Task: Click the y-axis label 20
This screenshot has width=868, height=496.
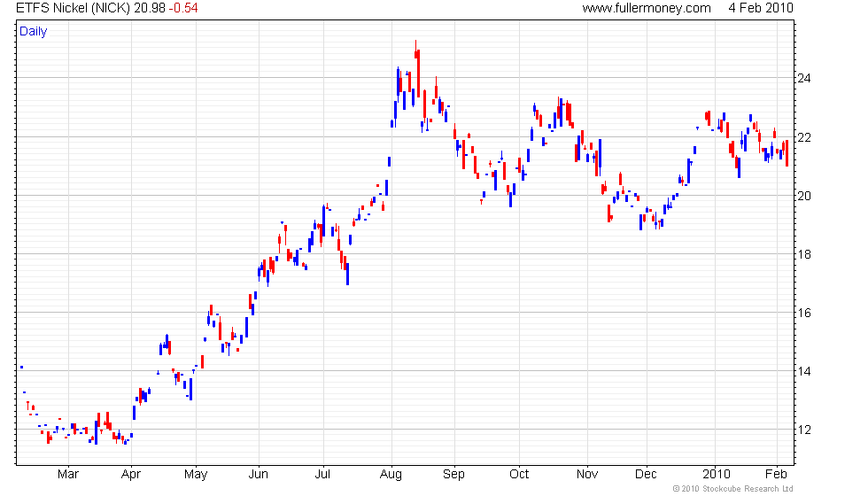Action: tap(804, 196)
